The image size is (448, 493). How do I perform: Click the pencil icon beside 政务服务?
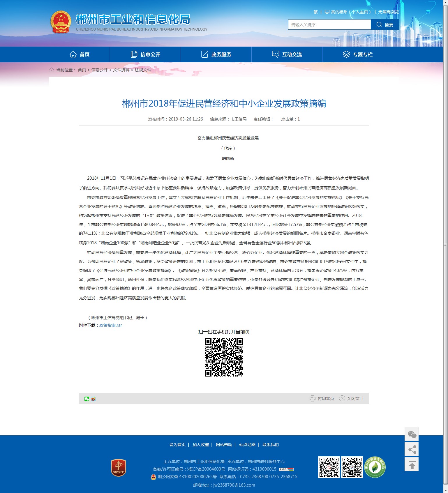tap(205, 54)
